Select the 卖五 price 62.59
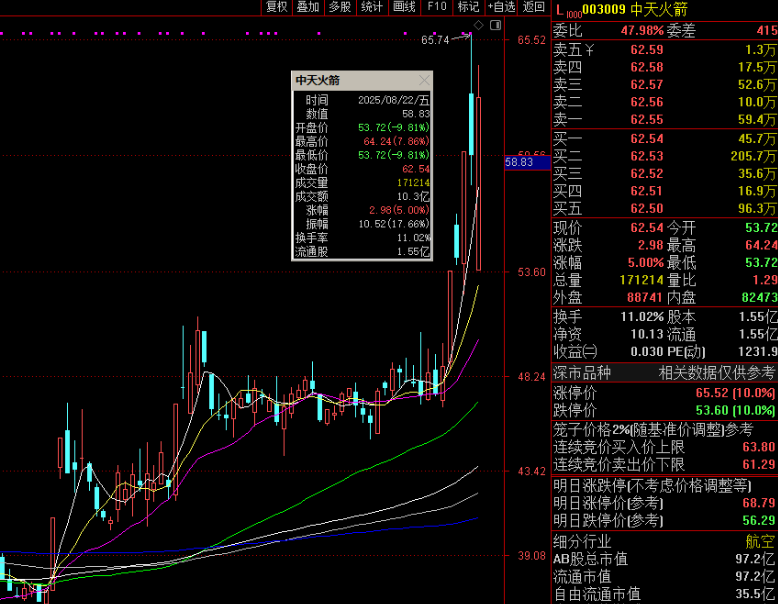Image resolution: width=778 pixels, height=604 pixels. [647, 50]
